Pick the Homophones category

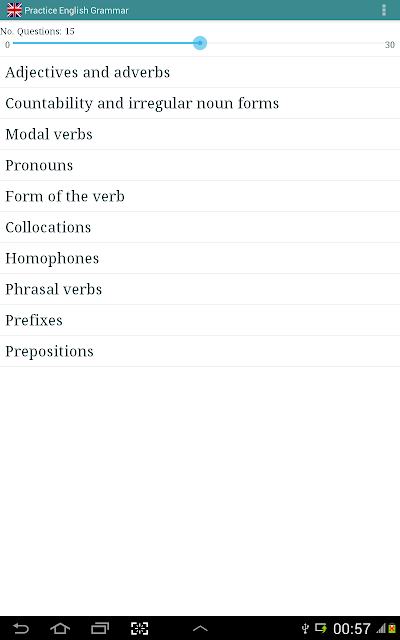coord(200,258)
